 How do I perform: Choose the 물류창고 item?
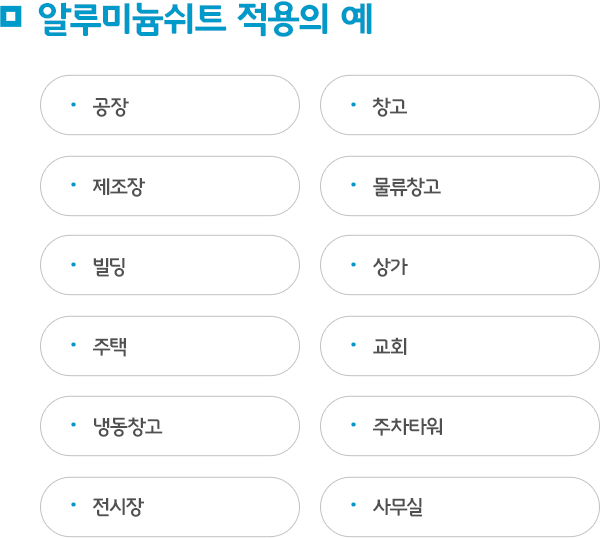(460, 186)
